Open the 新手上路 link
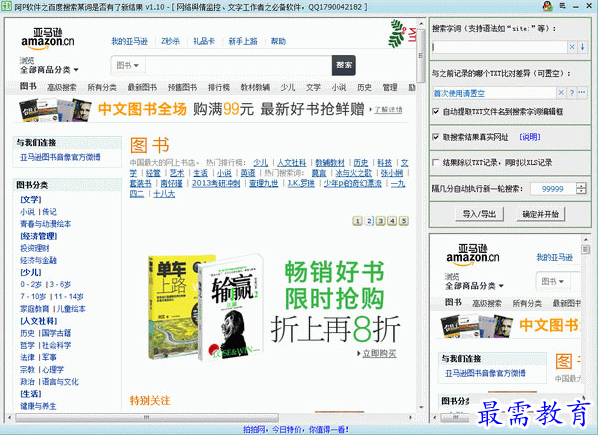 click(x=243, y=41)
